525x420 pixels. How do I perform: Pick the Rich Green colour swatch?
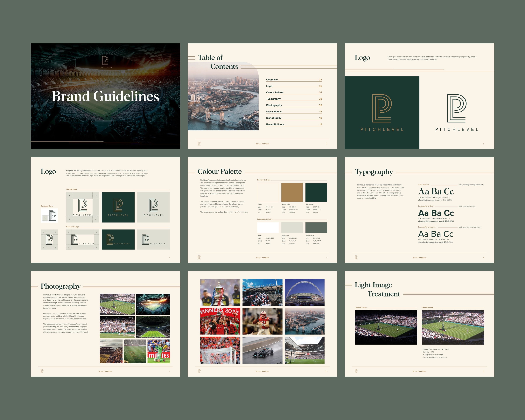tap(316, 192)
